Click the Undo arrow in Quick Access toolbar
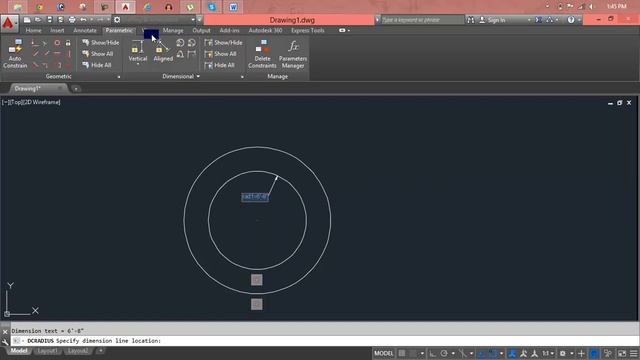Viewport: 640px width, 360px height. (x=83, y=20)
